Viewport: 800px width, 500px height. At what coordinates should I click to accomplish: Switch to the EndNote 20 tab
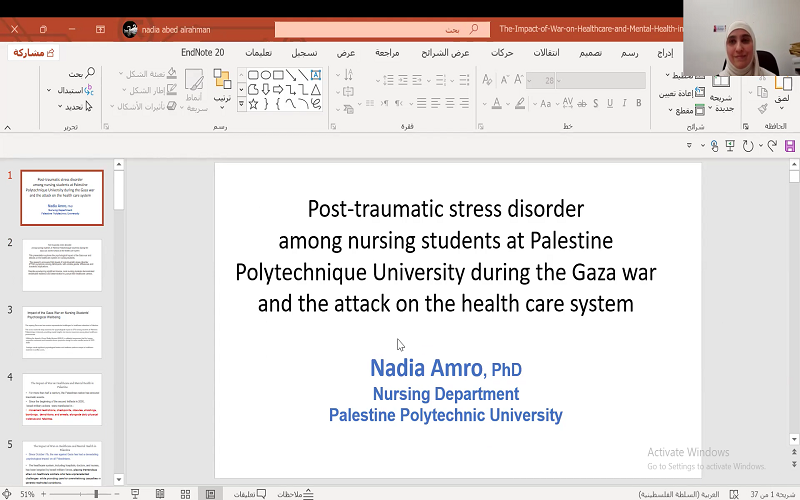[202, 51]
